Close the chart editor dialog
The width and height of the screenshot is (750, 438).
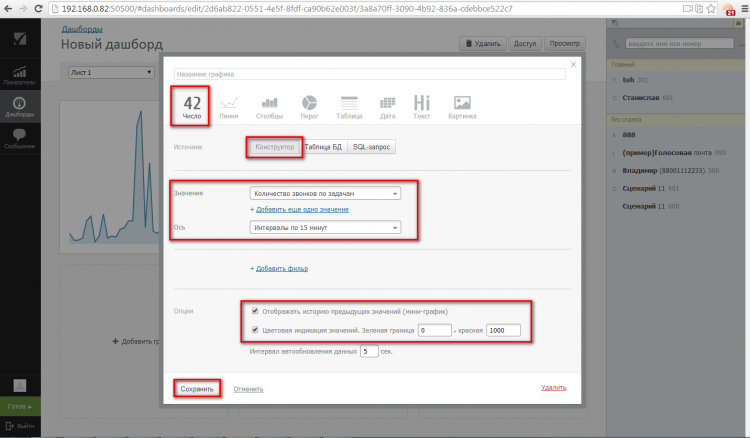(573, 64)
